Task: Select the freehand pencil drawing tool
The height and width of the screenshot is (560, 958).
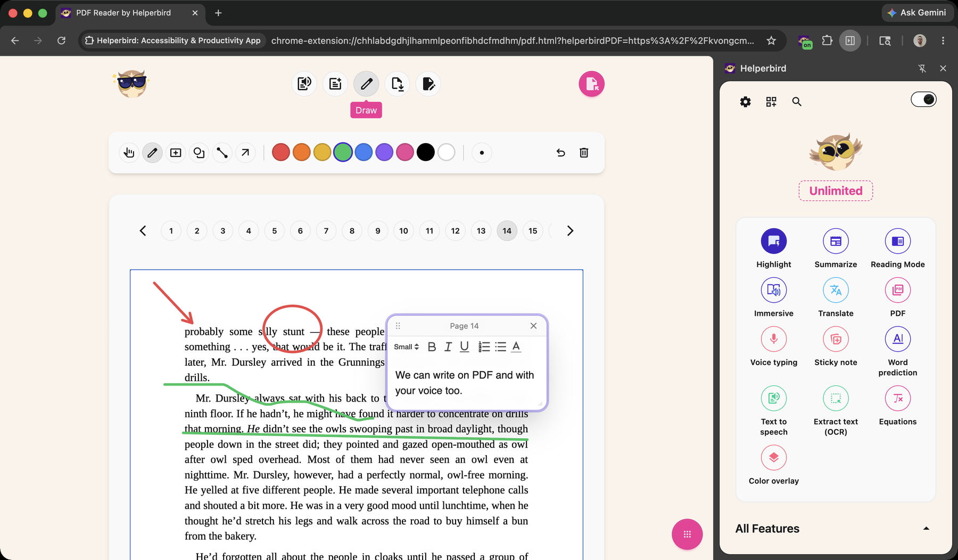Action: 152,153
